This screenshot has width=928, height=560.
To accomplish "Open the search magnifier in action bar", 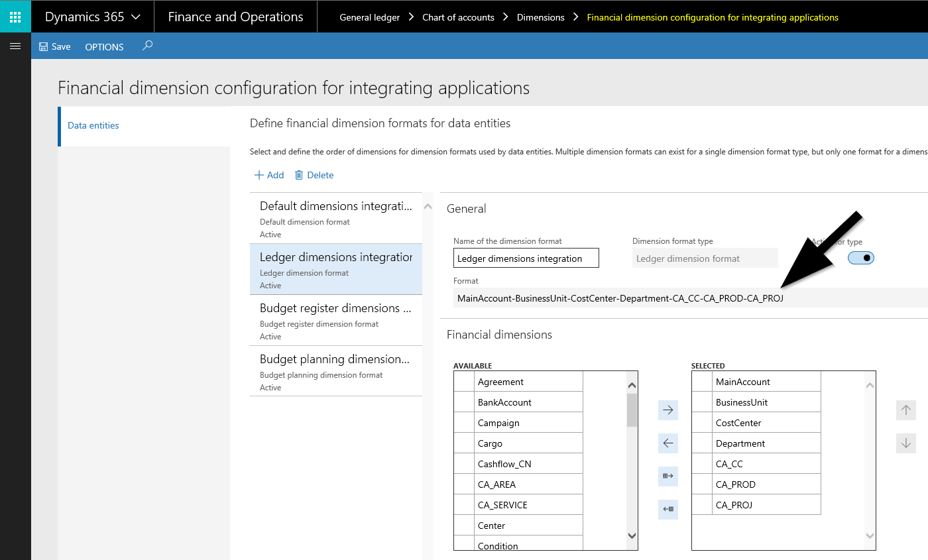I will [x=148, y=46].
